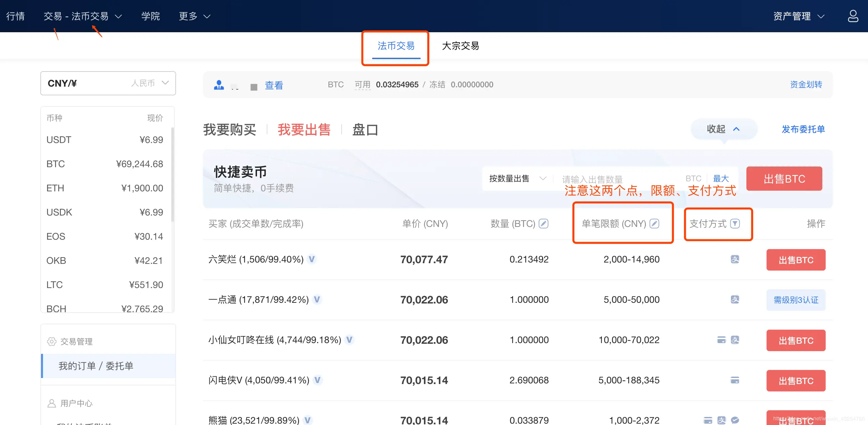
Task: Click the 发布委托单 link
Action: (x=803, y=129)
